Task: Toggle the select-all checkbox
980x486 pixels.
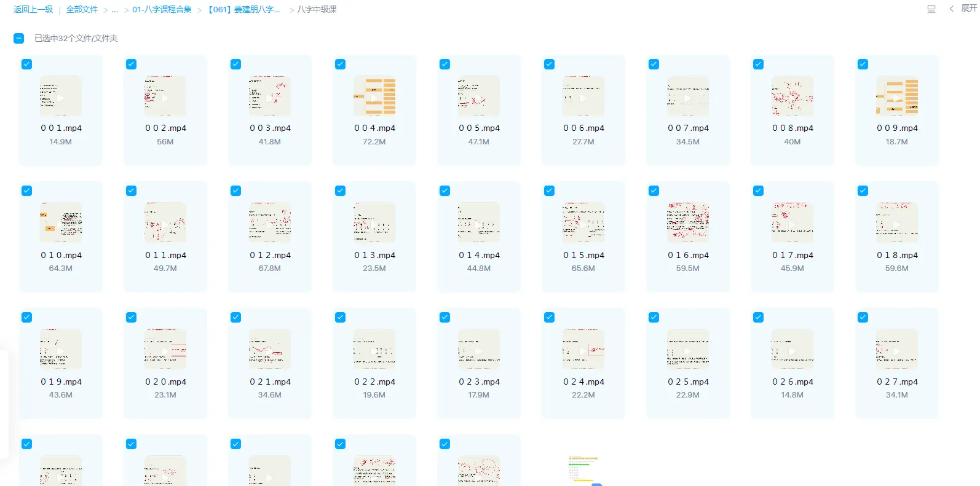Action: 19,38
